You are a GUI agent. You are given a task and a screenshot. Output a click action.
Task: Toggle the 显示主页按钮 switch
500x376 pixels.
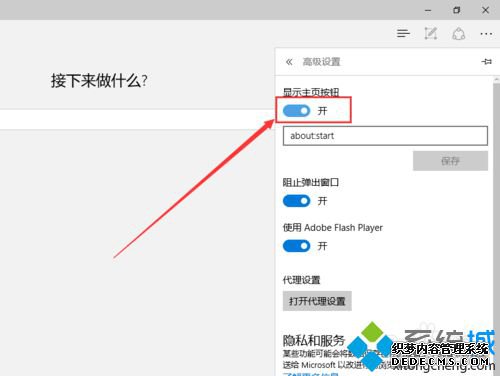click(x=296, y=111)
